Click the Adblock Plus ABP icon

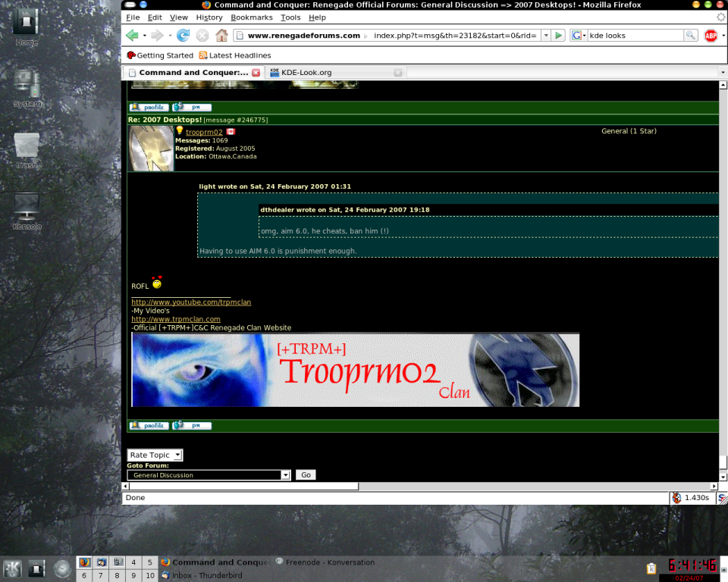[x=711, y=36]
